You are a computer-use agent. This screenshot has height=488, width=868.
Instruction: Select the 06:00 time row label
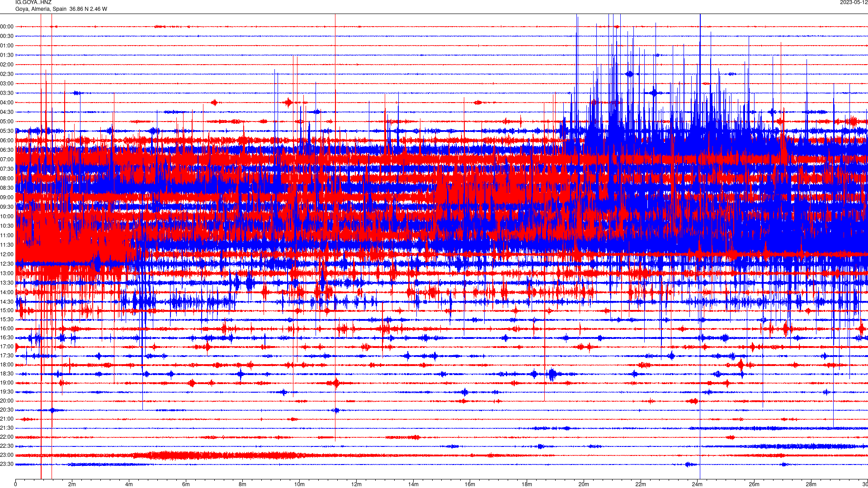(x=7, y=141)
